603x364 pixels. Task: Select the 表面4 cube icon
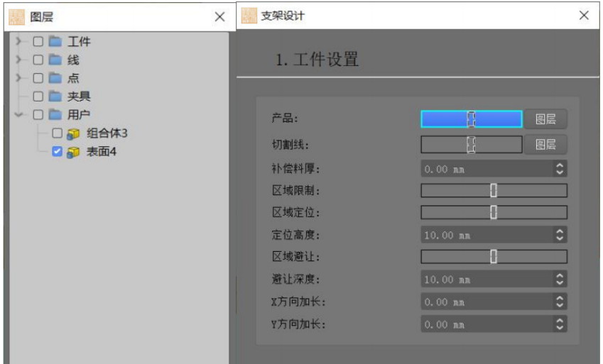[73, 152]
